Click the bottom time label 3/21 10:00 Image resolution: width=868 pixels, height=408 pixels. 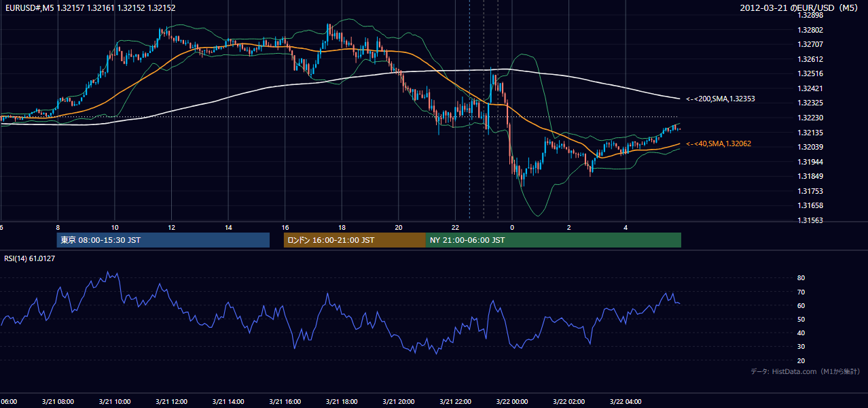(x=115, y=401)
